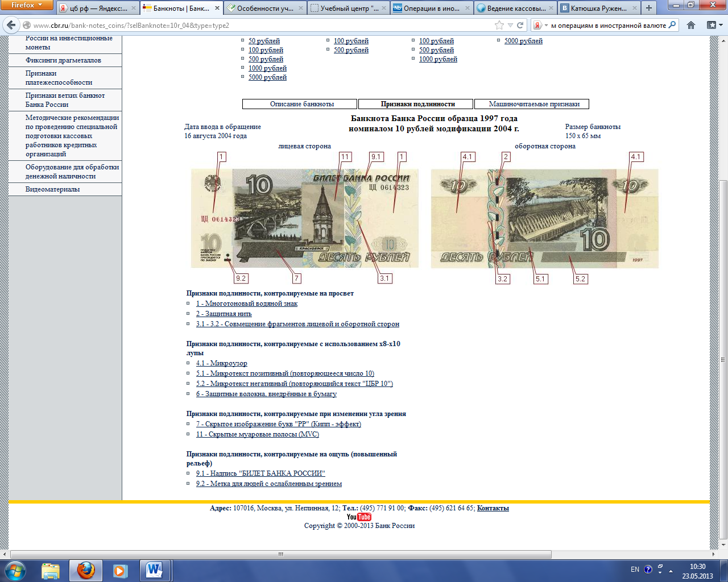Click the EN language indicator

(x=635, y=569)
